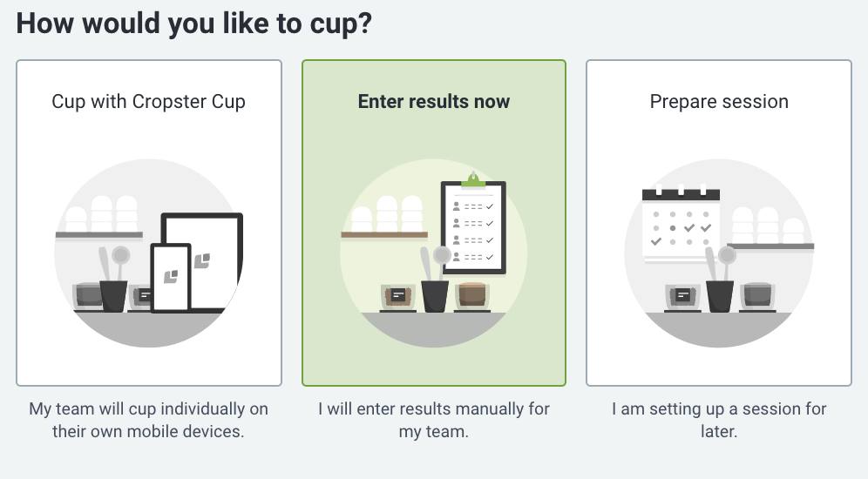This screenshot has width=868, height=479.
Task: Click the green clipboard clip
Action: pos(473,179)
